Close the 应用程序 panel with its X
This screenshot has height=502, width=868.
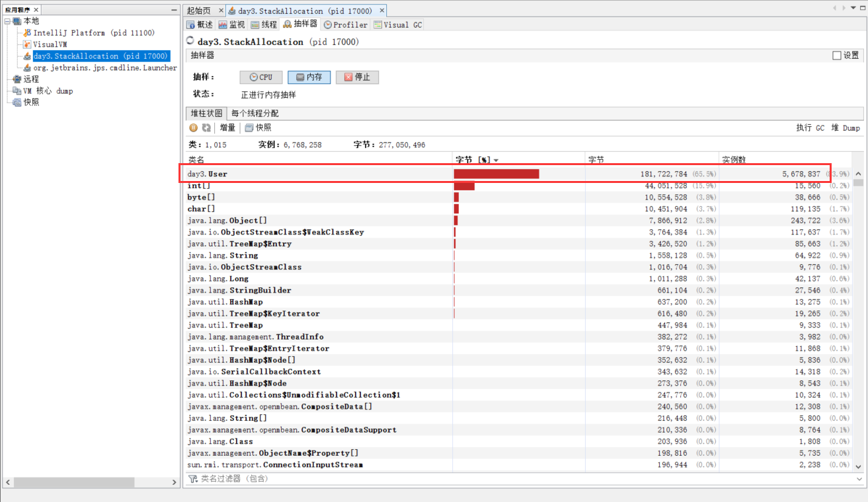(36, 10)
